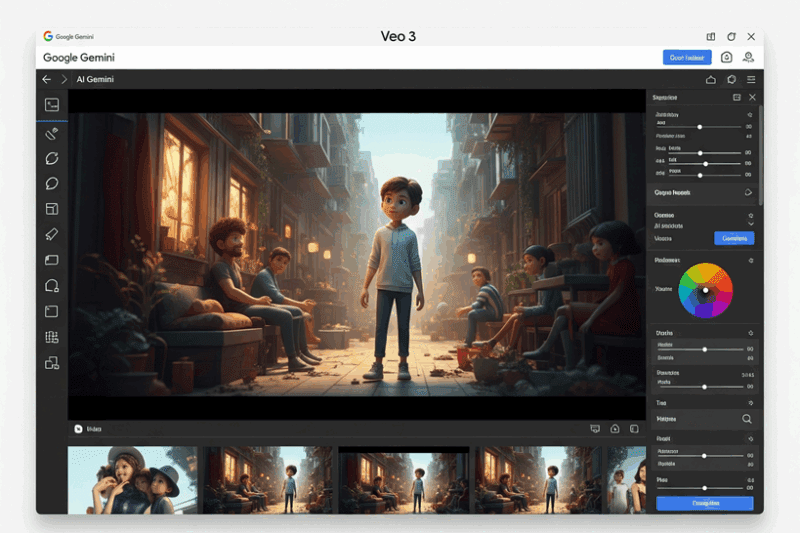Select the layout grid tool in sidebar

[x=52, y=209]
